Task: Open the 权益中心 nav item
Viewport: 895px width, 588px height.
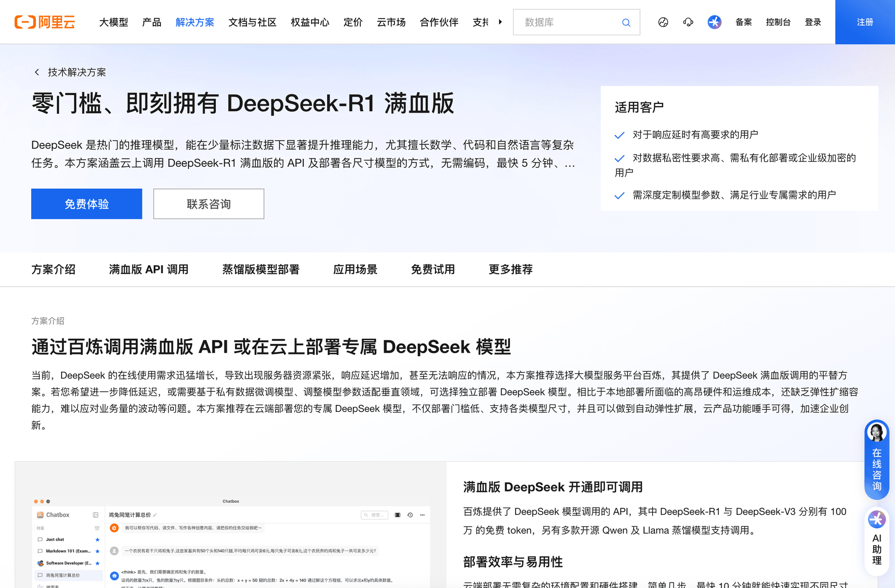Action: pyautogui.click(x=310, y=22)
